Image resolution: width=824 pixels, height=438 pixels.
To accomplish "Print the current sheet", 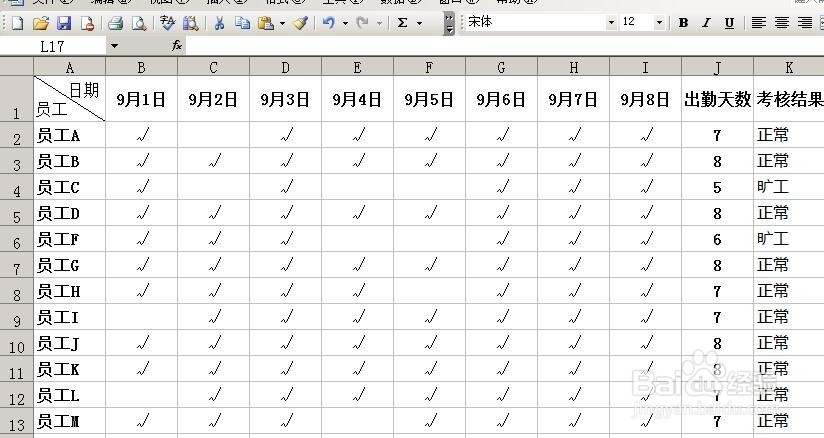I will click(x=116, y=23).
